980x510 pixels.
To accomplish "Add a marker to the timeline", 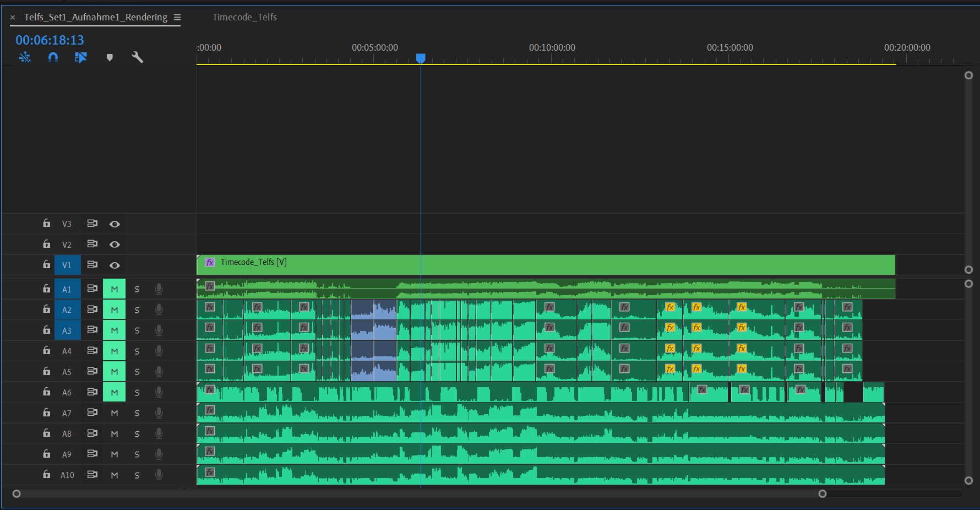I will (x=110, y=57).
